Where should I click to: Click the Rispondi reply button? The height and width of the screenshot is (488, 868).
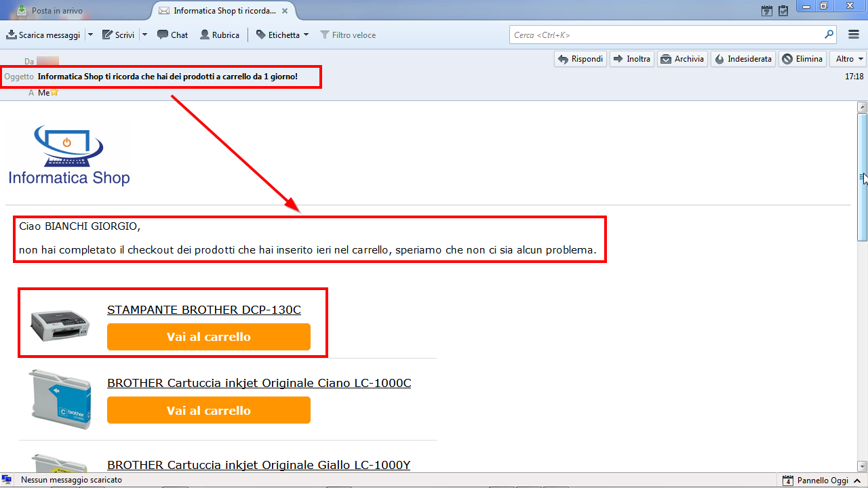click(580, 59)
